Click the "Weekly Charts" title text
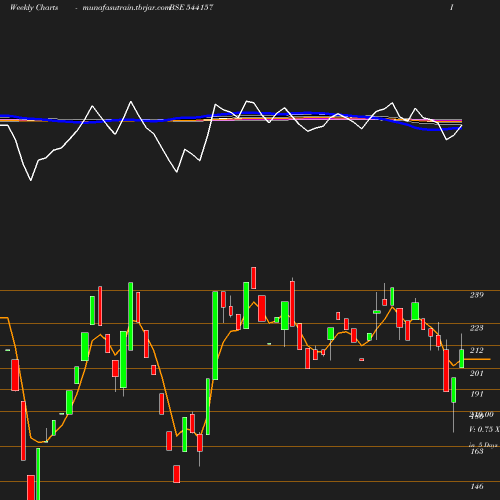Screen dimensions: 500x500 (34, 7)
